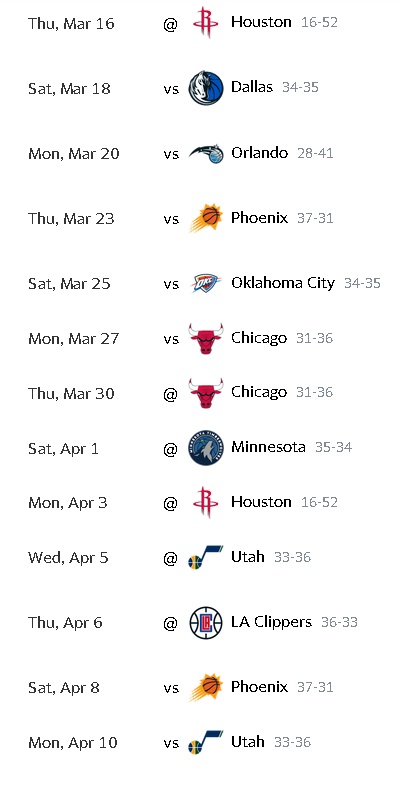
Task: Click the Orlando Magic logo
Action: [206, 153]
